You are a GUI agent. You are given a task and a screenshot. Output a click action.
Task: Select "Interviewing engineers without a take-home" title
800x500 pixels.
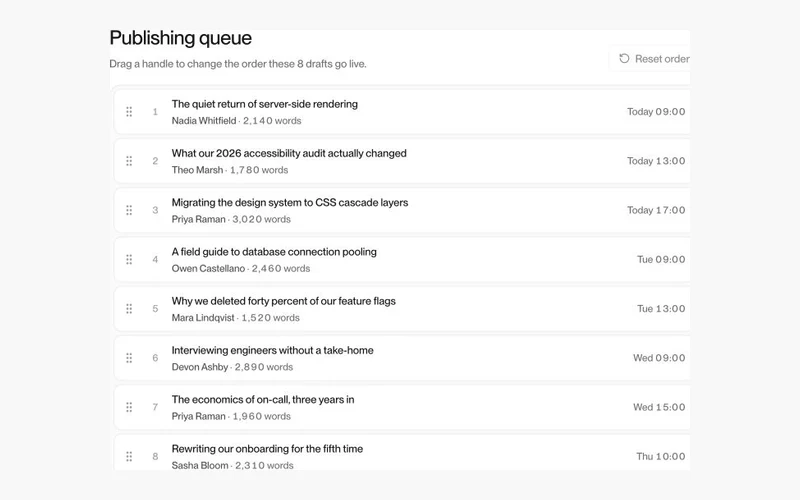[272, 350]
